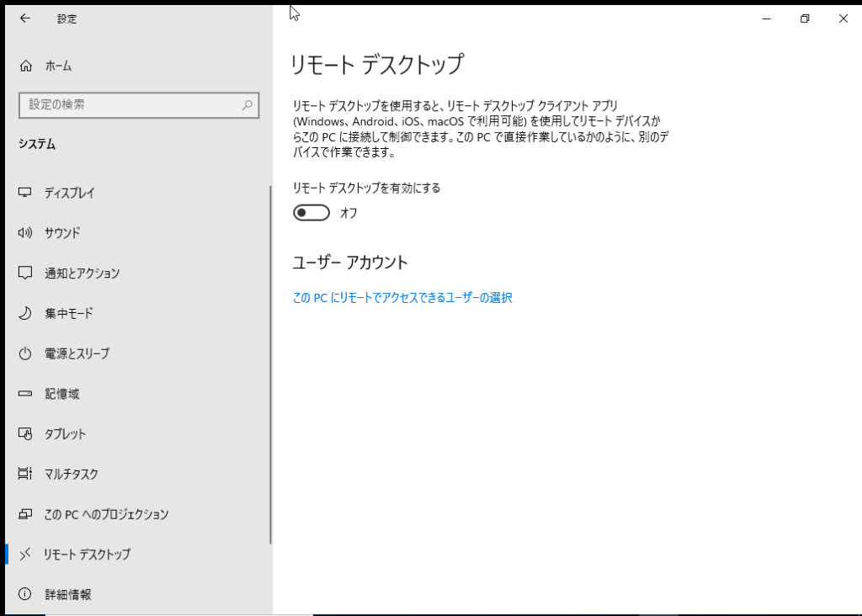This screenshot has height=616, width=862.
Task: Select リモート デスクトップ sidebar entry
Action: (x=87, y=555)
